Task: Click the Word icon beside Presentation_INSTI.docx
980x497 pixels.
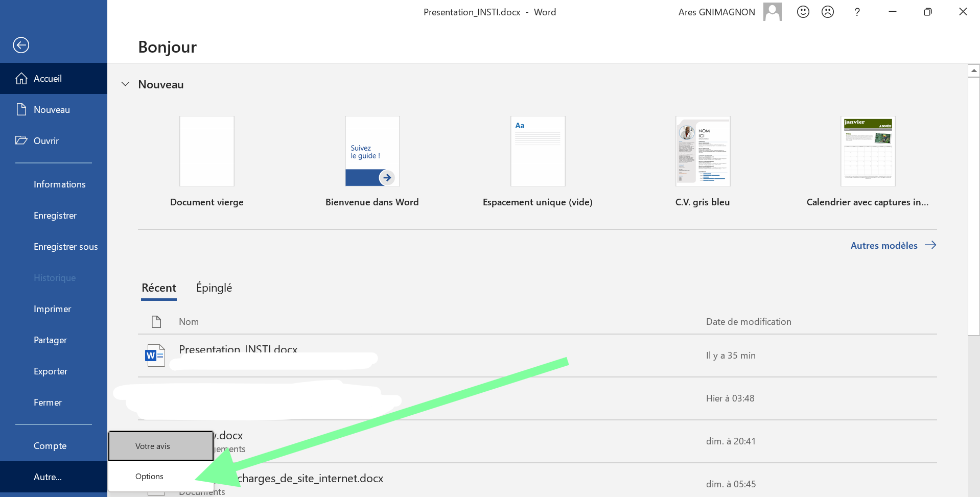Action: pyautogui.click(x=155, y=356)
